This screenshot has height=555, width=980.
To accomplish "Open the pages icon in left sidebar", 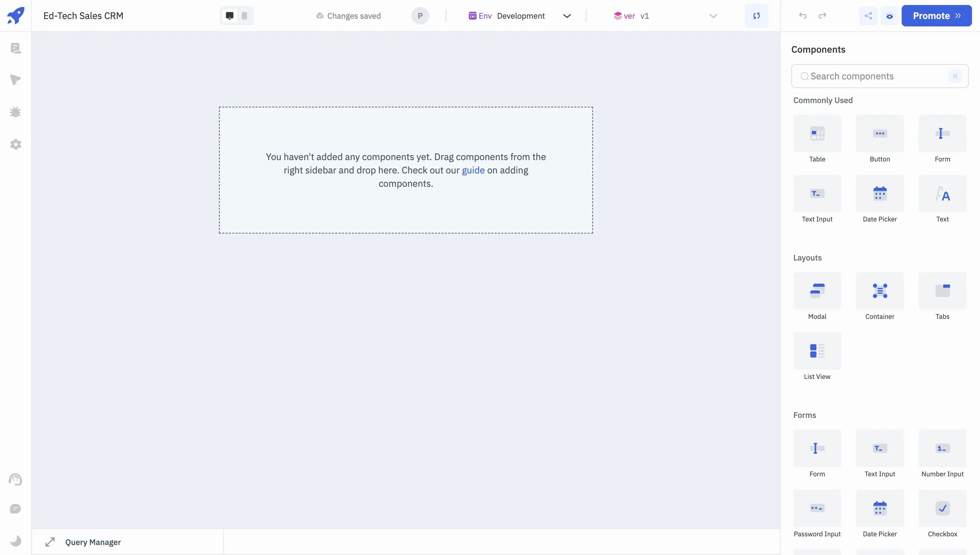I will click(x=16, y=48).
